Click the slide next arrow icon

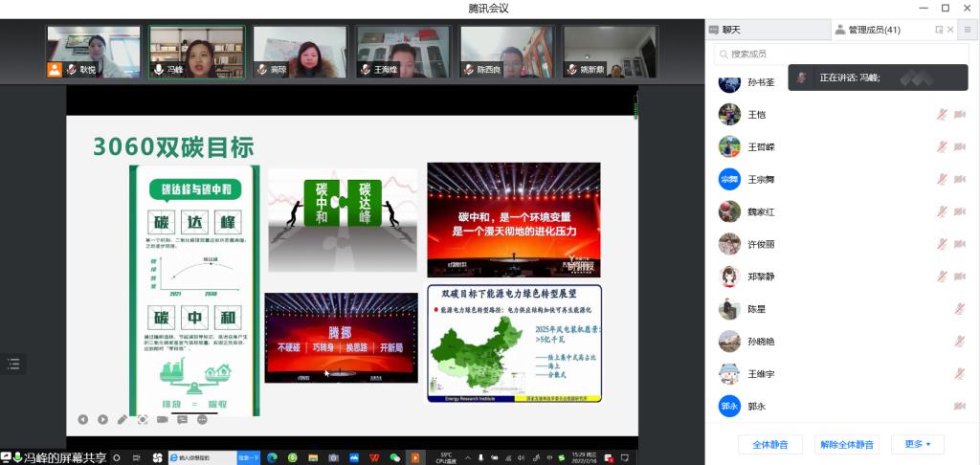click(x=102, y=419)
